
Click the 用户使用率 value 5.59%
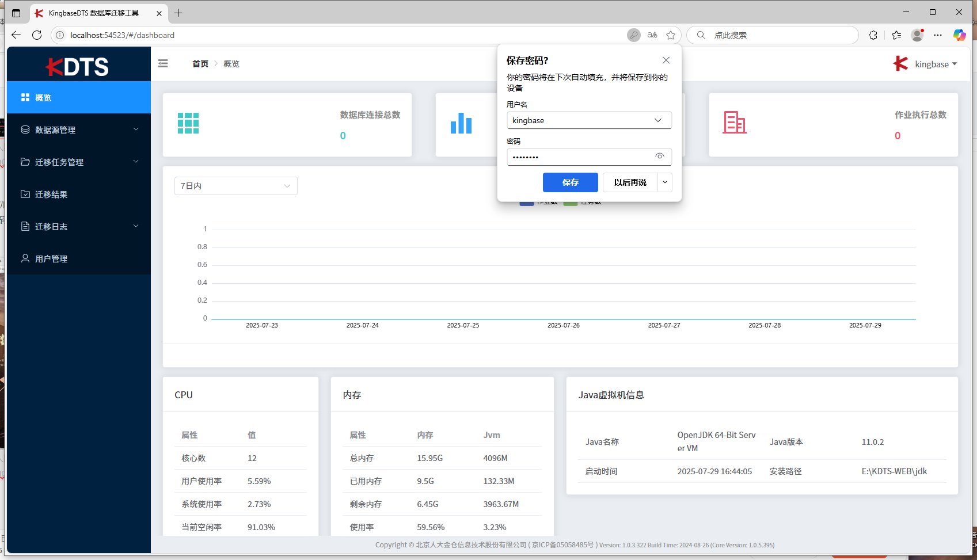[x=259, y=481]
